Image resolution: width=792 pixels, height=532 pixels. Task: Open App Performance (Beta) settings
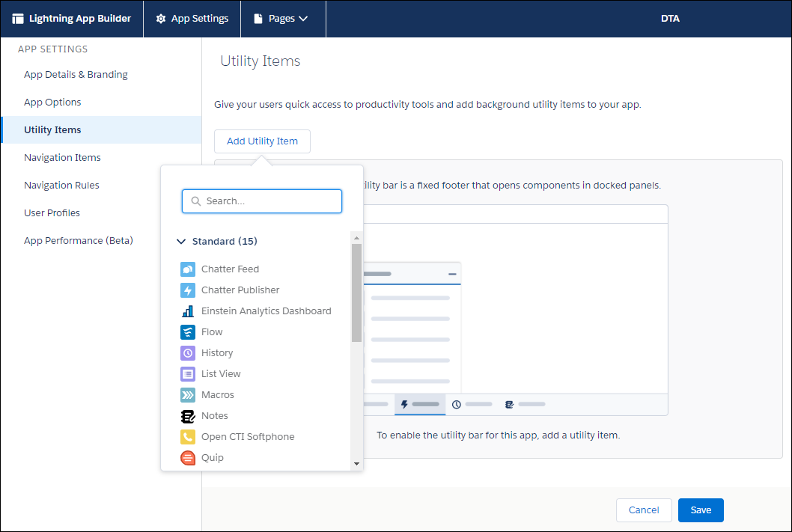[79, 241]
